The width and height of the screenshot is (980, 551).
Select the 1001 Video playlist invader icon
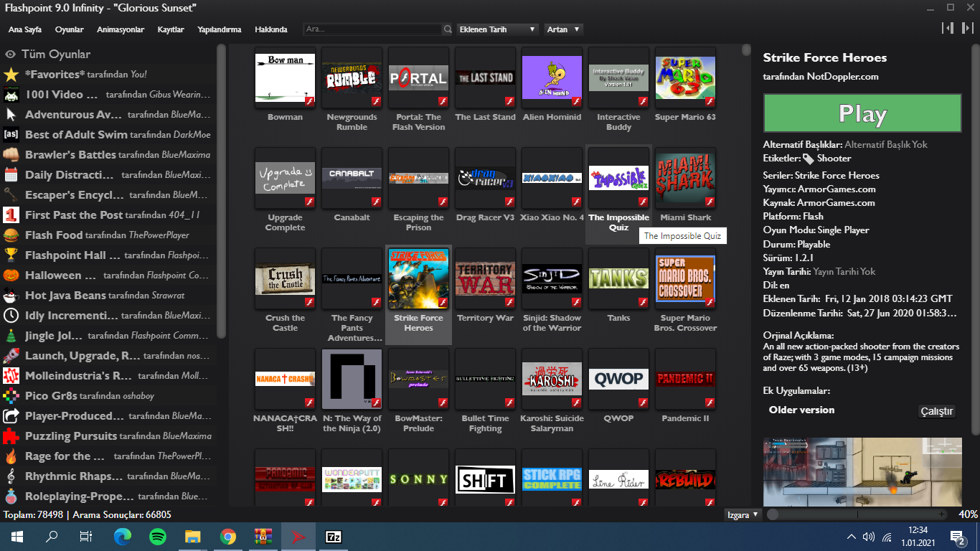[11, 95]
